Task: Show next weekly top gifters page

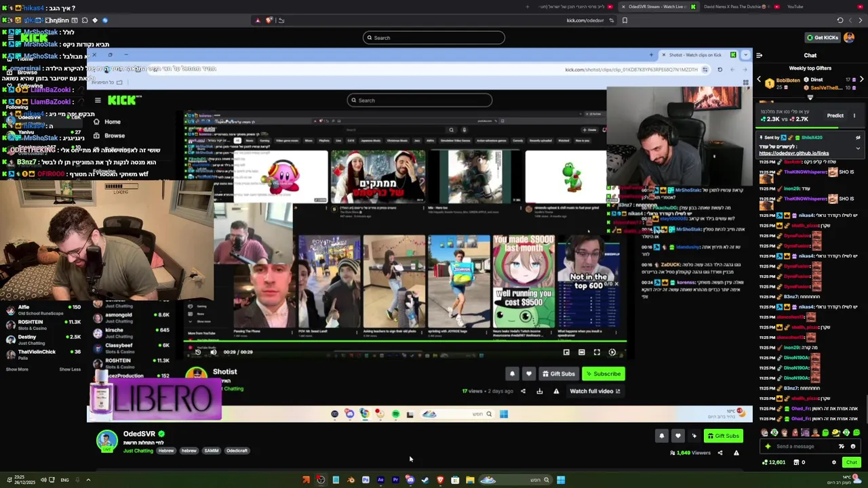Action: coord(861,80)
